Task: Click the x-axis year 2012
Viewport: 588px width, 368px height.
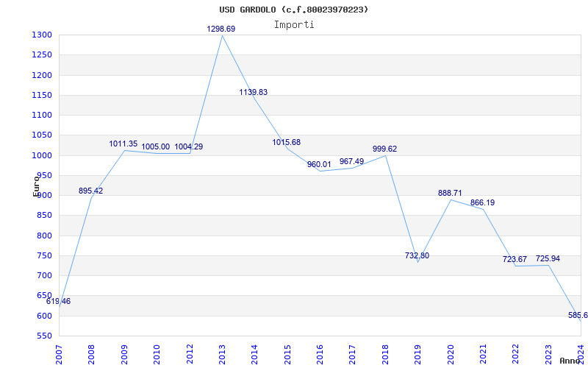Action: coord(190,355)
